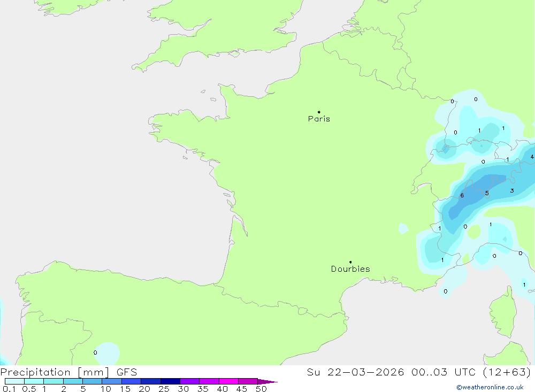Image resolution: width=535 pixels, height=392 pixels.
Task: Click the legend arrow tip beyond 50
Action: pos(268,381)
